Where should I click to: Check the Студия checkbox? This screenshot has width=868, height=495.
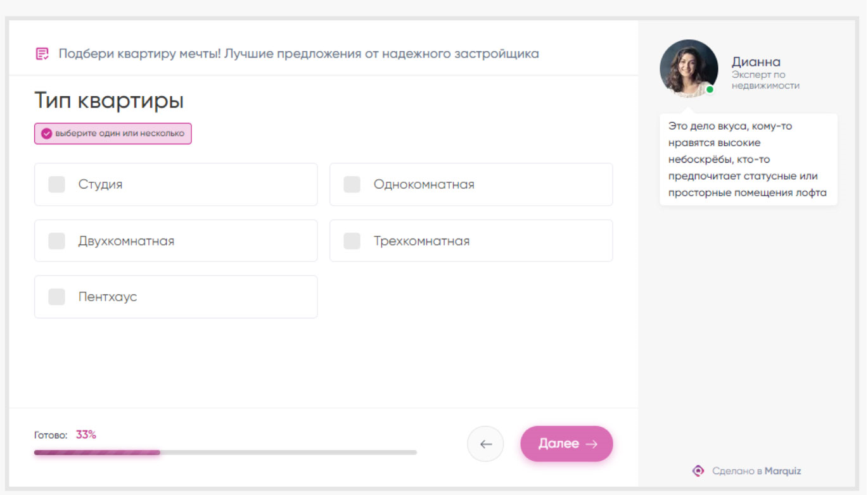57,184
